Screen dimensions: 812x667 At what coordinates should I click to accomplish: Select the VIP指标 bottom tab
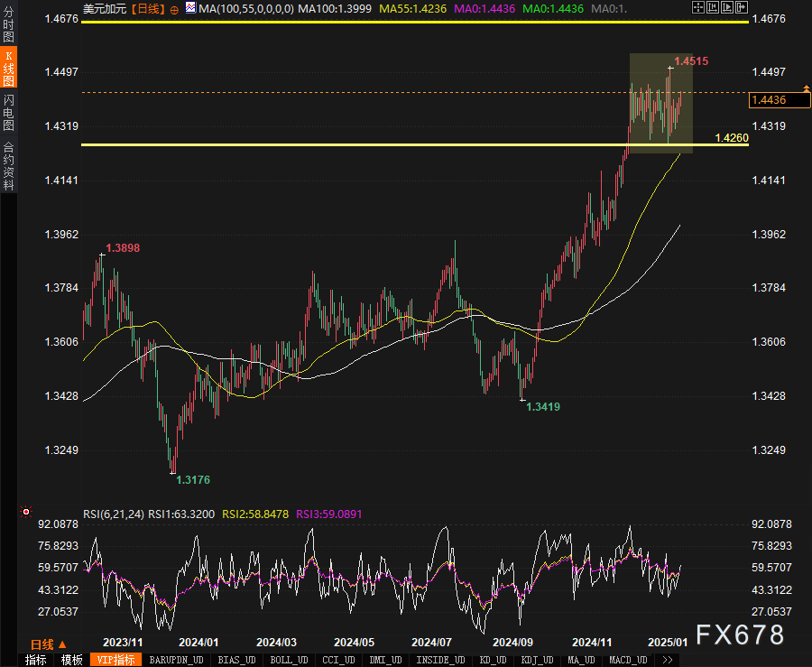tap(116, 660)
